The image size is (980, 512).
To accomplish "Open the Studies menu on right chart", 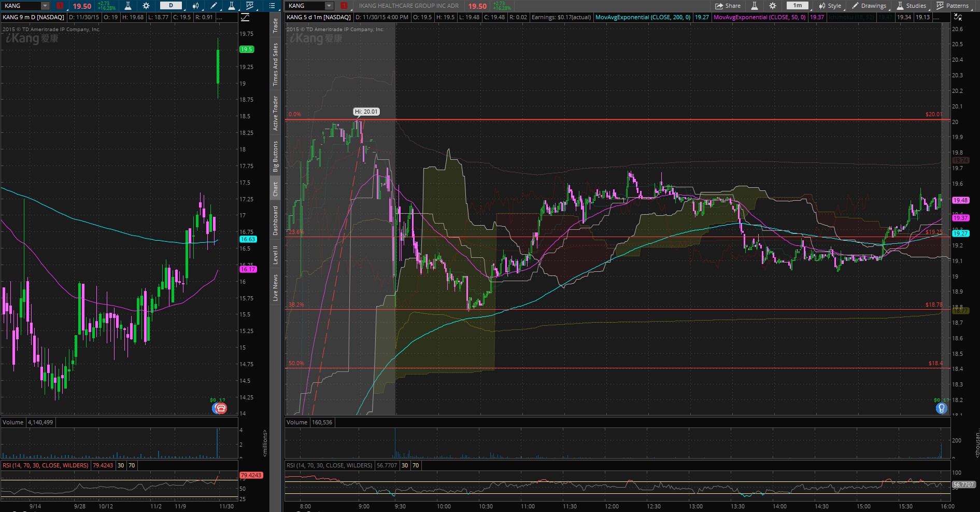I will [x=911, y=6].
